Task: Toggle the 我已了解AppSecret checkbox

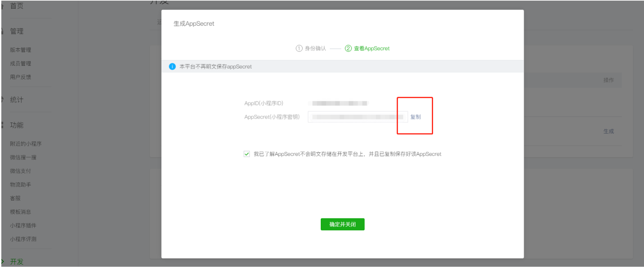Action: [x=247, y=154]
